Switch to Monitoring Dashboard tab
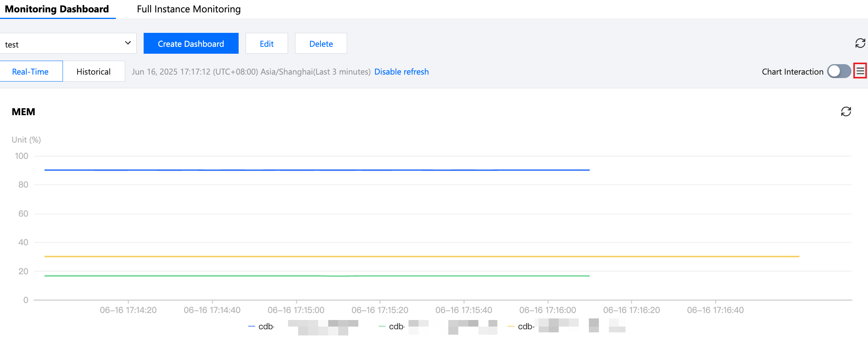 (x=57, y=9)
